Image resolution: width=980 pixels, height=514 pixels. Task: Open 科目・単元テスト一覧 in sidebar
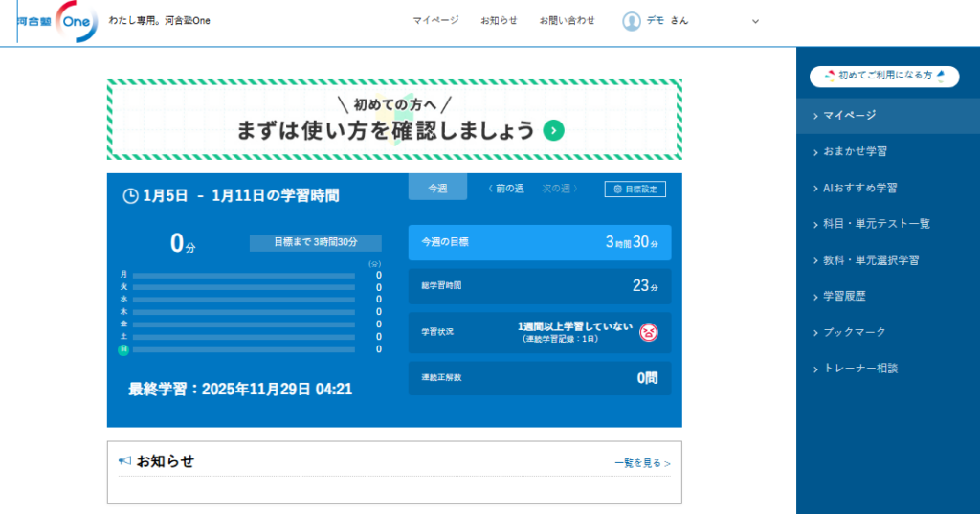click(877, 224)
